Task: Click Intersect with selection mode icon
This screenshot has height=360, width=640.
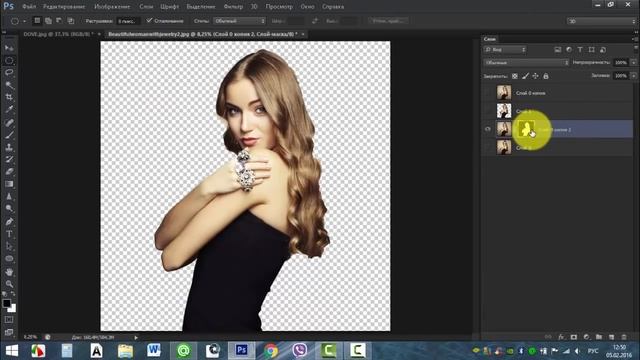Action: pos(71,20)
